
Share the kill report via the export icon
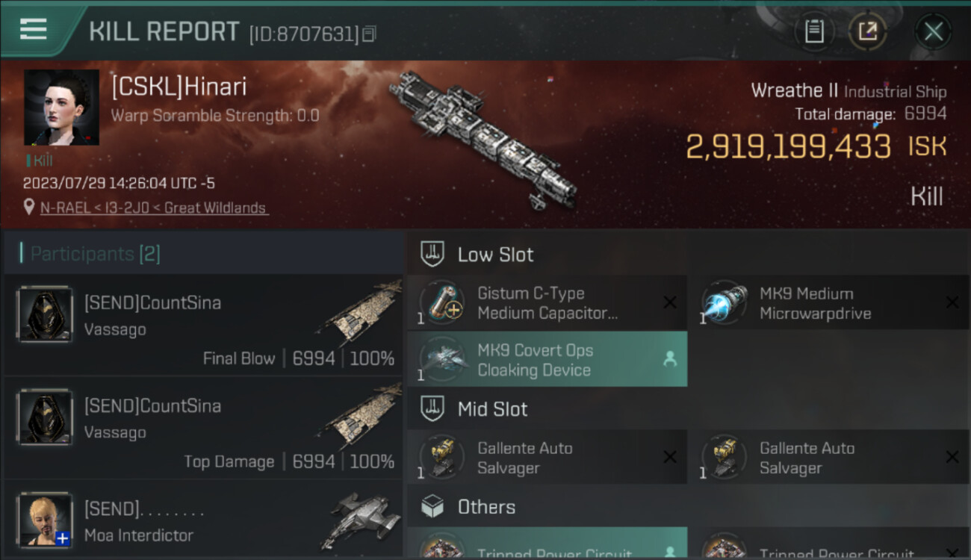click(867, 31)
